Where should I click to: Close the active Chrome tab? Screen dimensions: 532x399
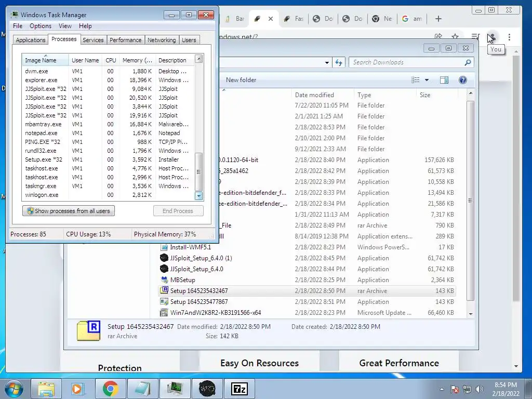tap(270, 19)
